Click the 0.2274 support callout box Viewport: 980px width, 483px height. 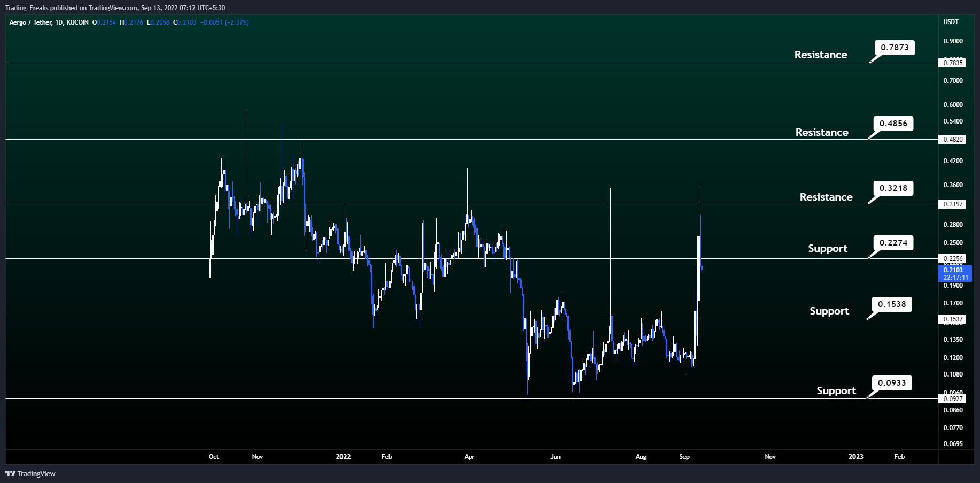click(893, 243)
